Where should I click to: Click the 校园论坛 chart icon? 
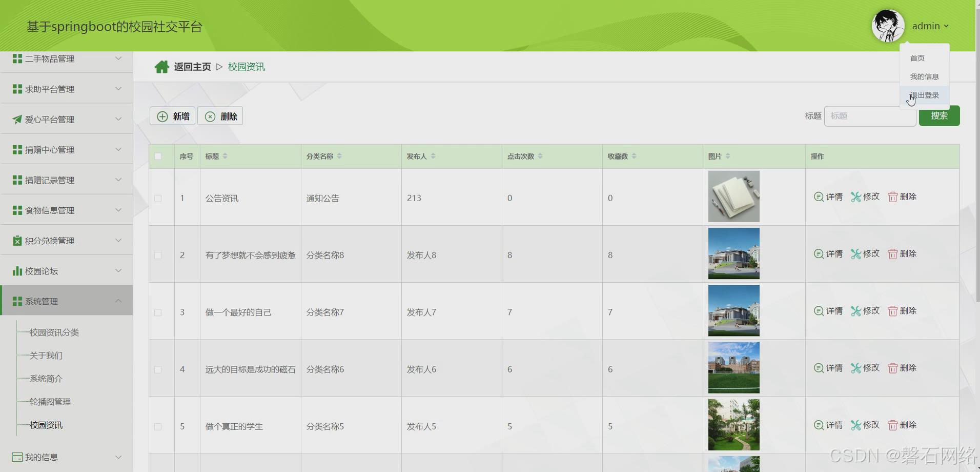(16, 270)
